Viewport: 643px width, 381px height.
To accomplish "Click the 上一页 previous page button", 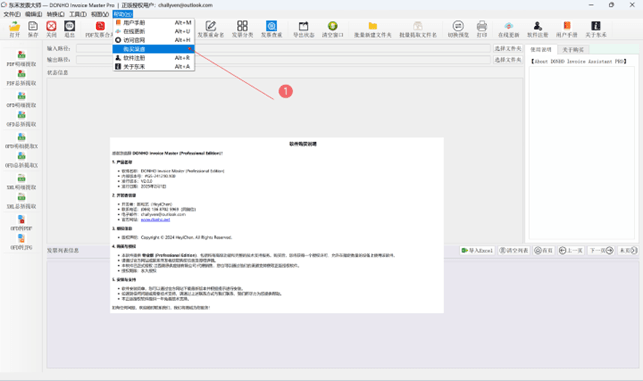I will pyautogui.click(x=571, y=250).
